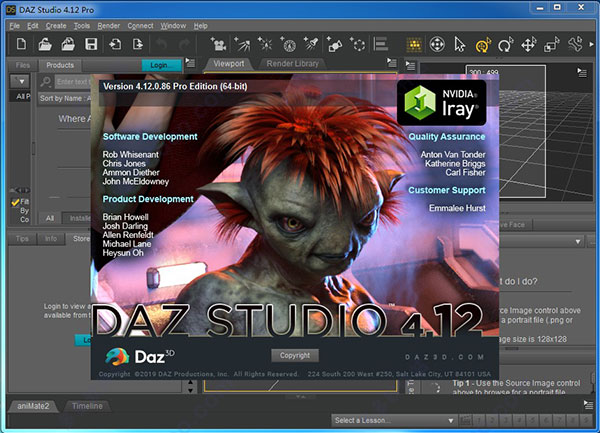600x433 pixels.
Task: Open the Window menu
Action: pos(173,26)
